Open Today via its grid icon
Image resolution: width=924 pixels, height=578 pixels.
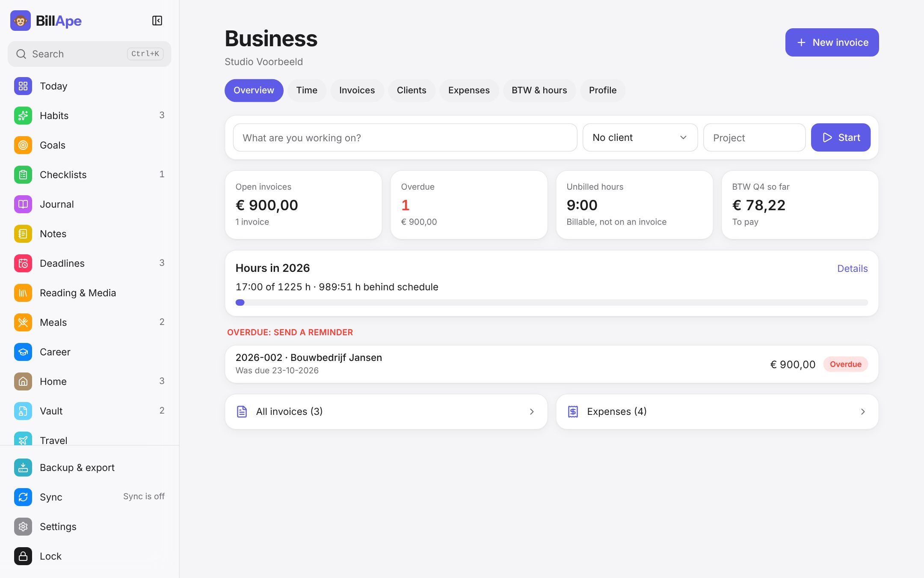[23, 86]
